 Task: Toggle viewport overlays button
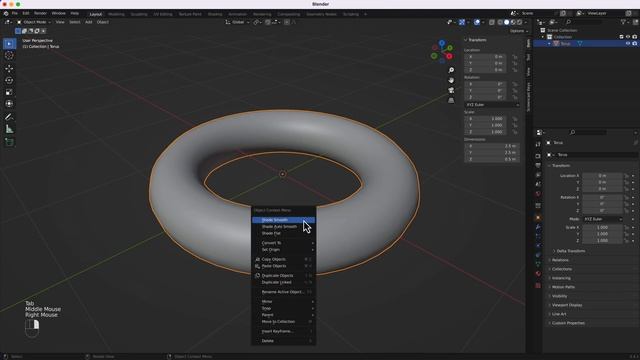tap(477, 22)
